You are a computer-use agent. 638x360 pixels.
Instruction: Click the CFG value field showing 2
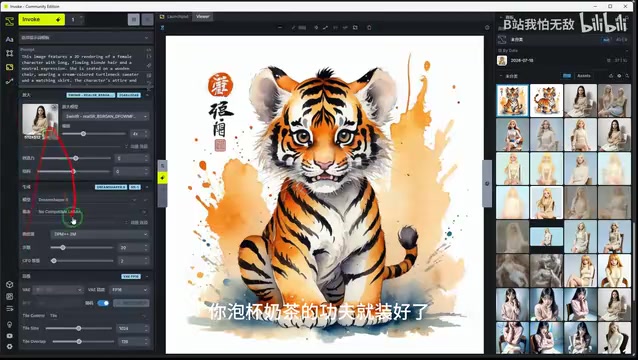(x=133, y=261)
